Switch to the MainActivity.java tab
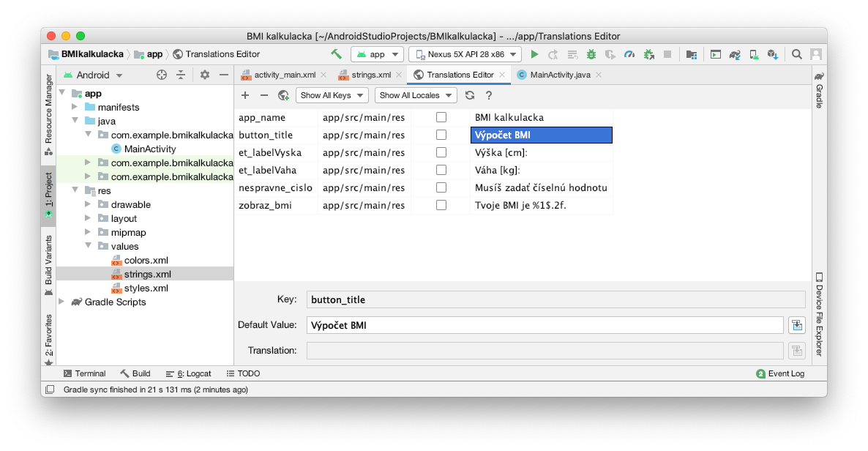 point(559,75)
